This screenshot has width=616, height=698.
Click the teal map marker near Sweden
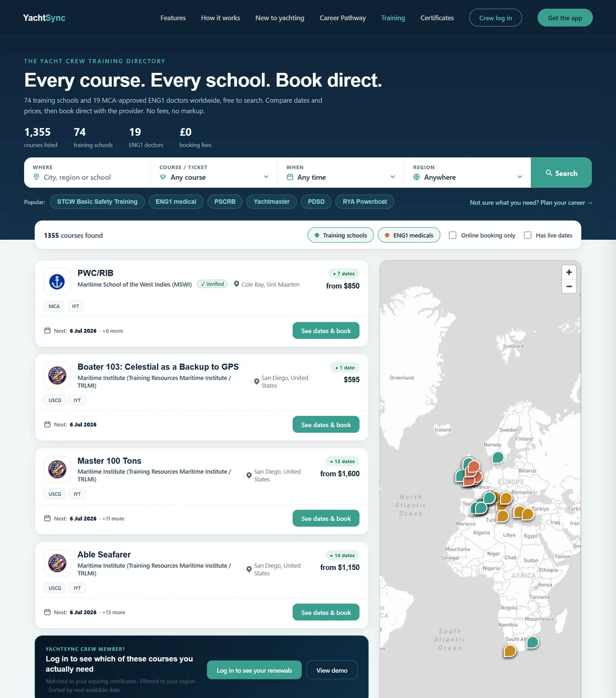pos(498,457)
